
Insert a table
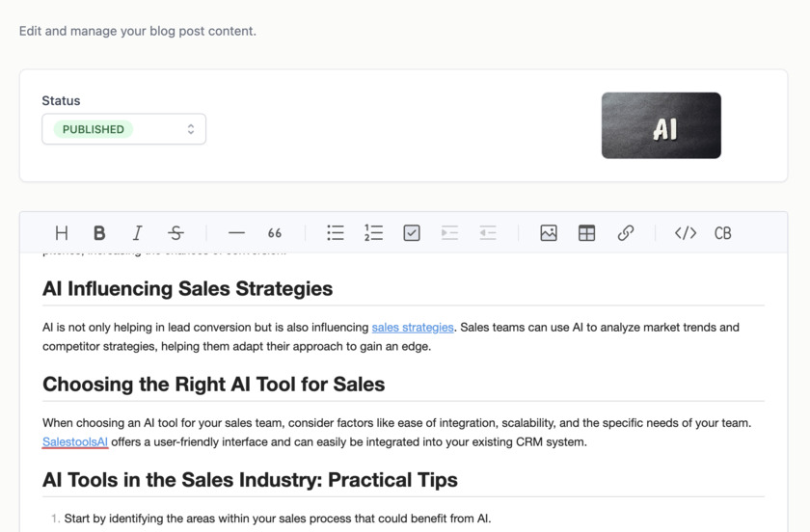[x=586, y=233]
